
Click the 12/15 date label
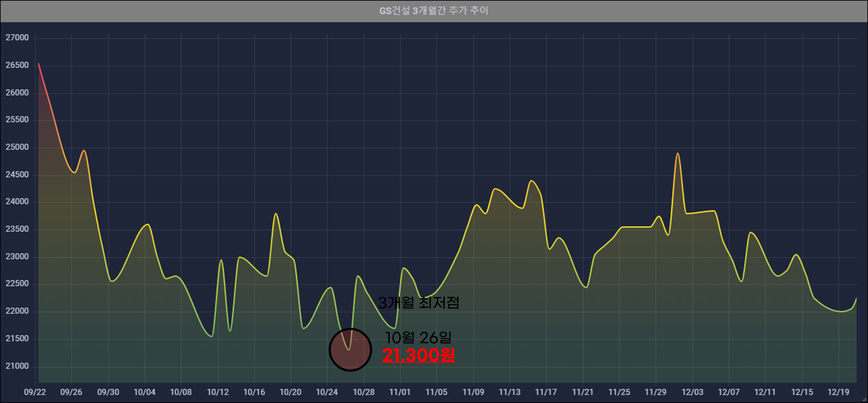(802, 392)
